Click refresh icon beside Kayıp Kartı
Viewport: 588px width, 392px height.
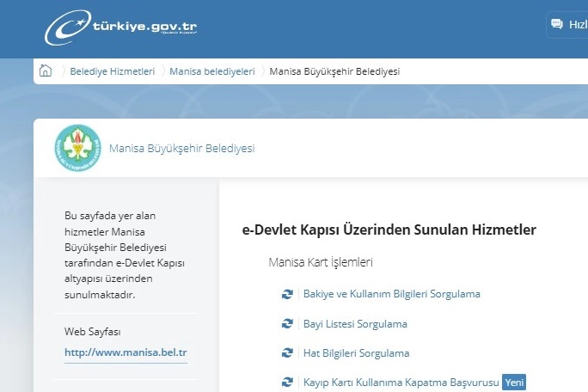[287, 383]
